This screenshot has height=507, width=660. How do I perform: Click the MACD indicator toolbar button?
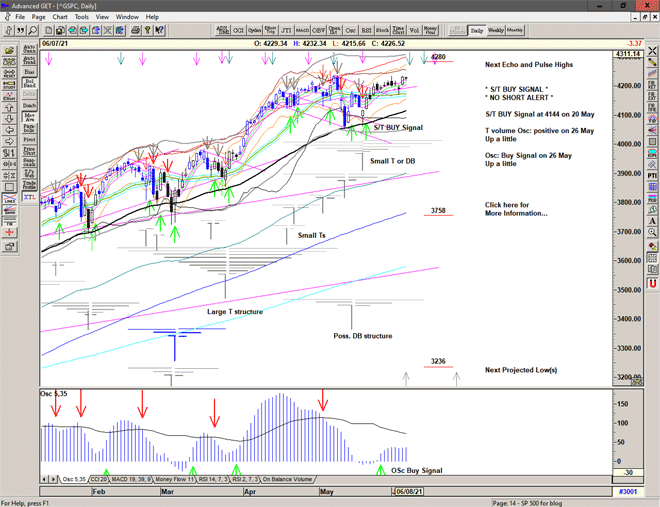point(304,31)
